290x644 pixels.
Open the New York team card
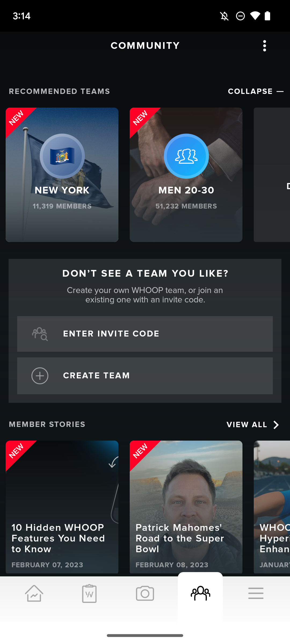62,175
